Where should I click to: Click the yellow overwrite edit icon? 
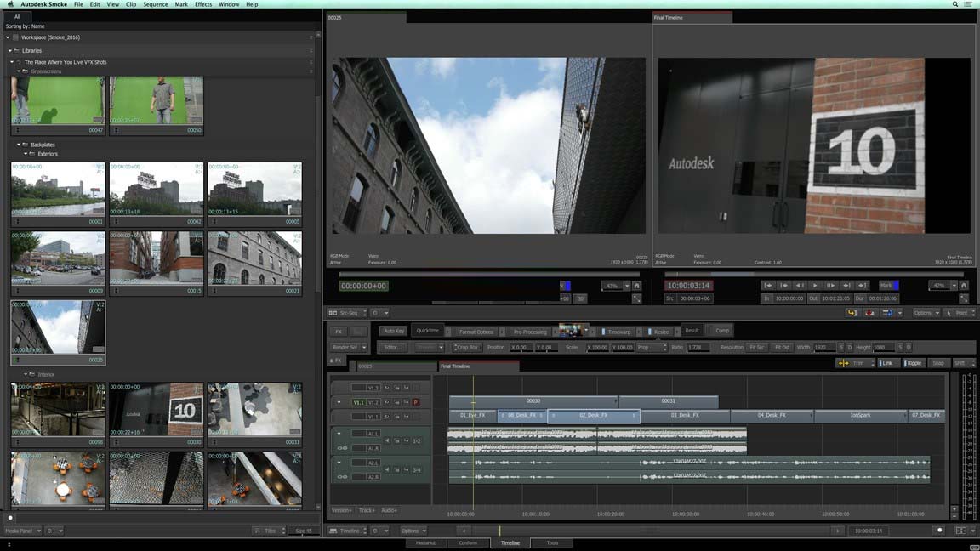click(x=852, y=313)
